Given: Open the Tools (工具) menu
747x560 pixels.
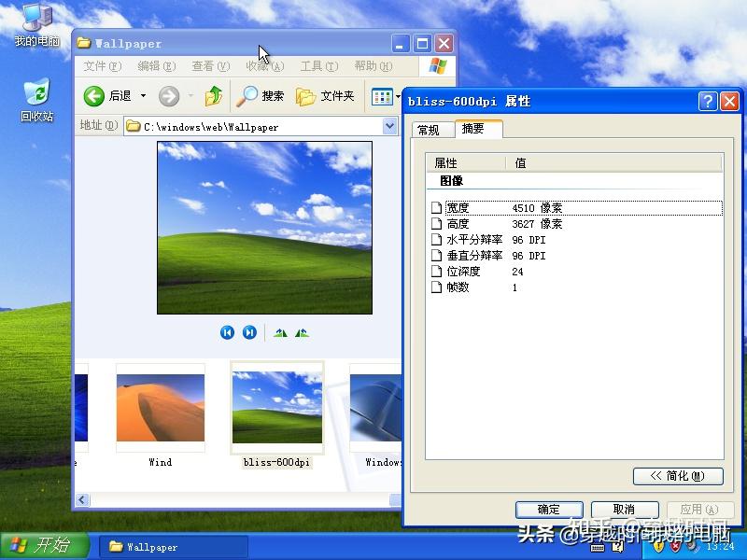Looking at the screenshot, I should [319, 66].
